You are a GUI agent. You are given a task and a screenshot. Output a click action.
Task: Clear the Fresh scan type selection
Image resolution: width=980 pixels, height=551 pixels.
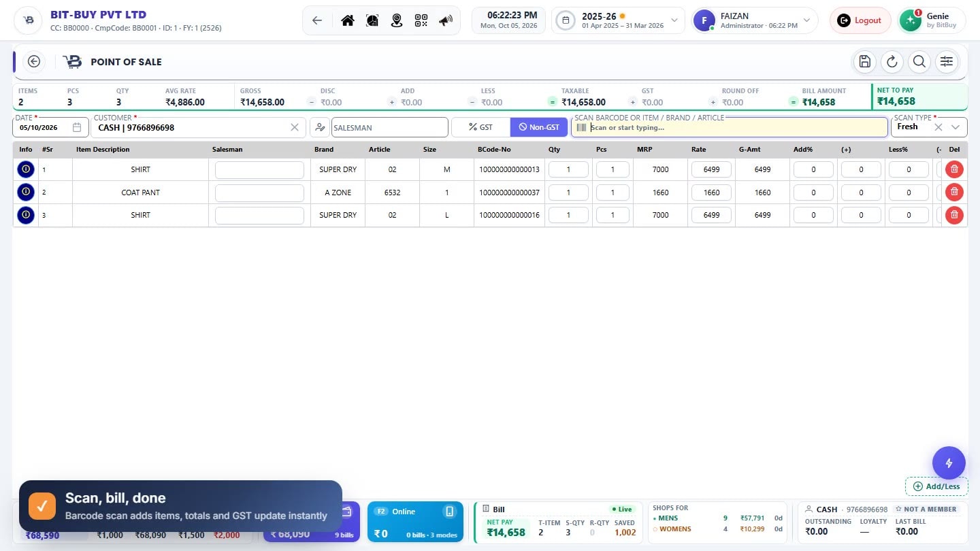click(x=938, y=127)
